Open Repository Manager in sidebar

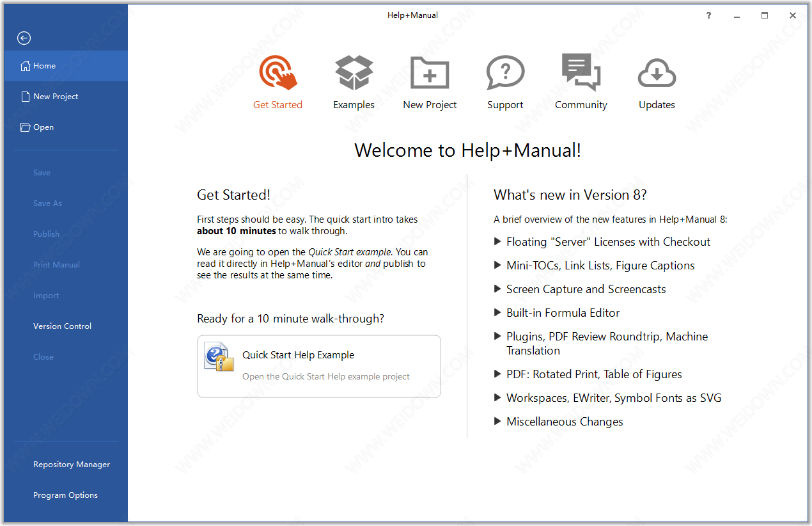tap(72, 465)
